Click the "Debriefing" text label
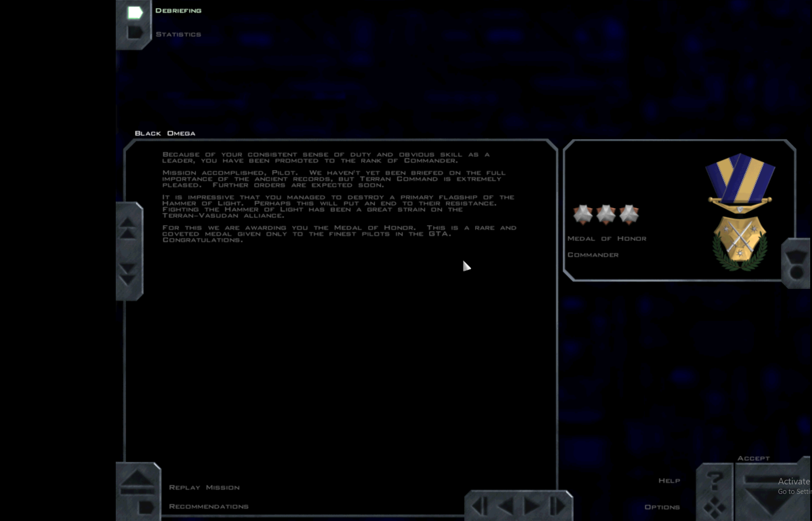Screen dimensions: 812x521 tap(179, 11)
